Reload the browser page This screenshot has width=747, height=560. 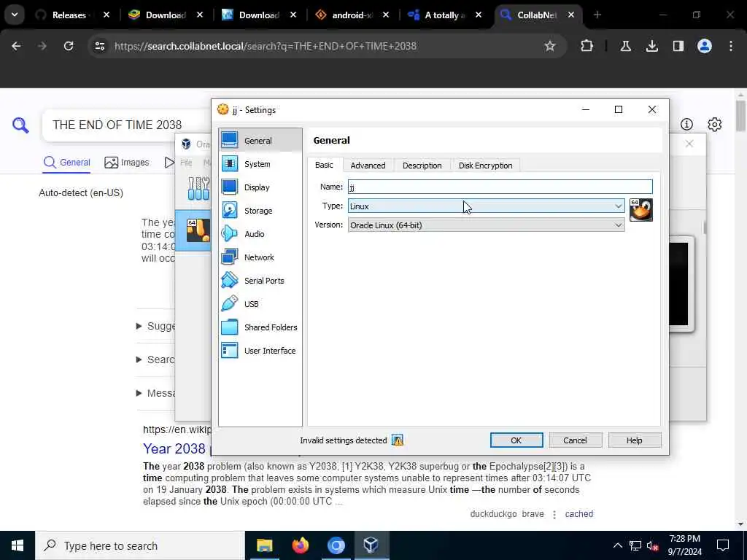point(69,46)
